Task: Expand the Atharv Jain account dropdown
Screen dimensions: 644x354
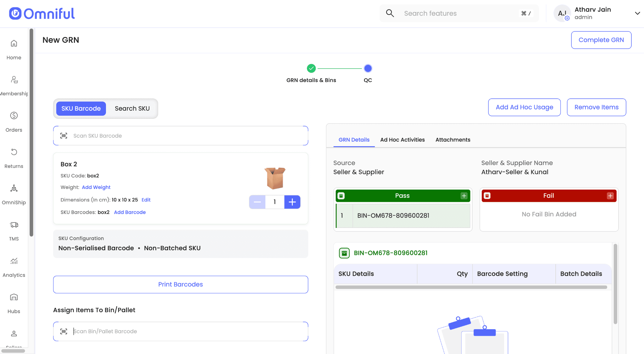Action: pos(637,13)
